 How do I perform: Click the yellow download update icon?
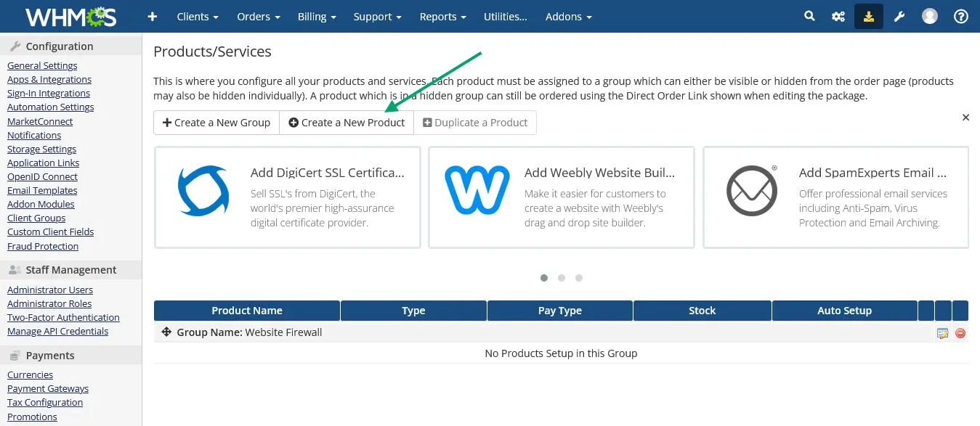[x=869, y=16]
